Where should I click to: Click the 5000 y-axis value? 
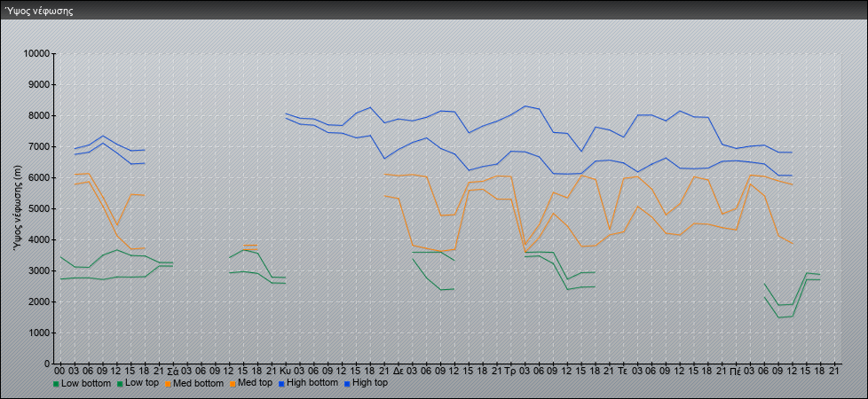pos(39,208)
